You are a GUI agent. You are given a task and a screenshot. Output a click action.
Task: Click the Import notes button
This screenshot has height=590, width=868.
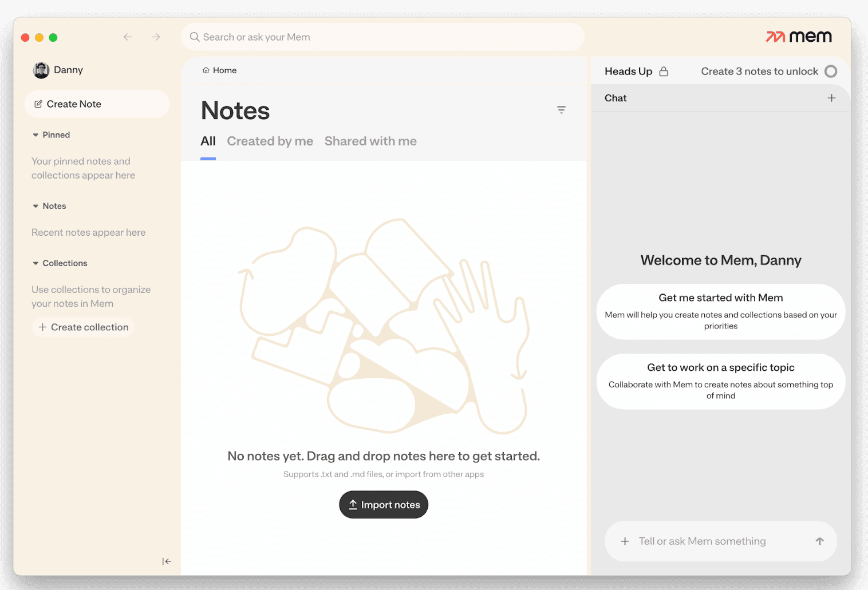click(383, 504)
